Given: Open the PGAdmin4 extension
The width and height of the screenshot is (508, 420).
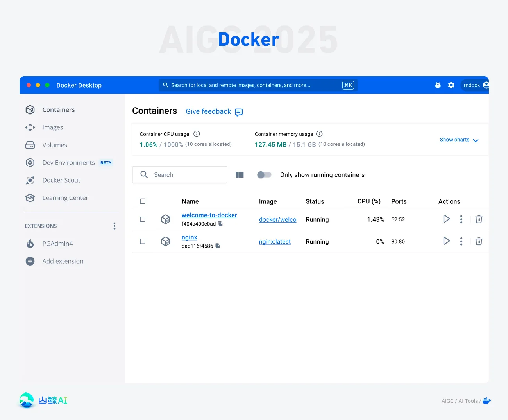Looking at the screenshot, I should coord(57,244).
